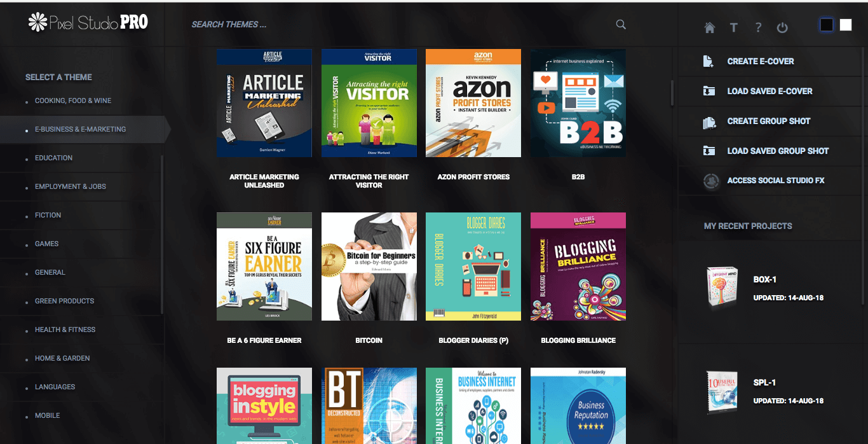Open the B2B cover thumbnail
This screenshot has height=444, width=868.
tap(578, 103)
